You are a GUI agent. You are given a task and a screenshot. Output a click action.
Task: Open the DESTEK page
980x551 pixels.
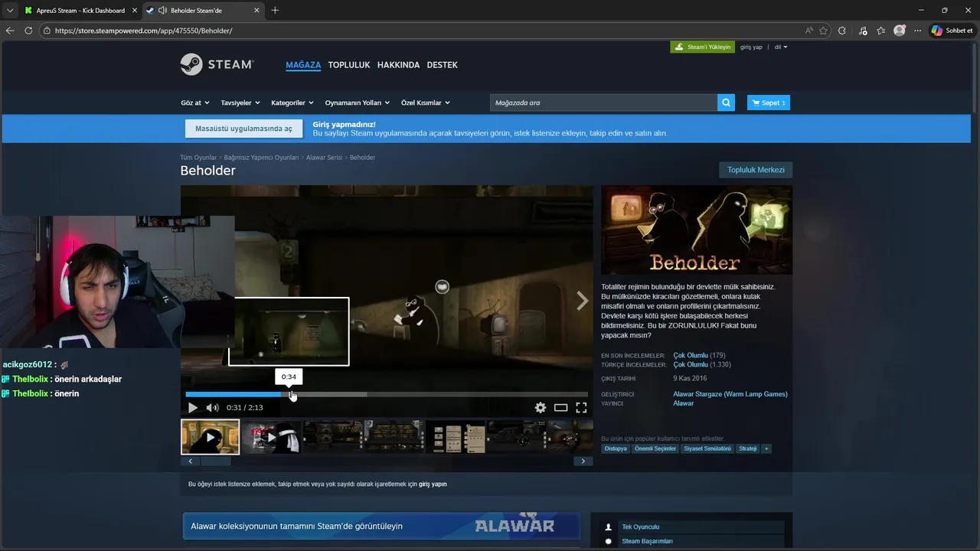click(442, 65)
